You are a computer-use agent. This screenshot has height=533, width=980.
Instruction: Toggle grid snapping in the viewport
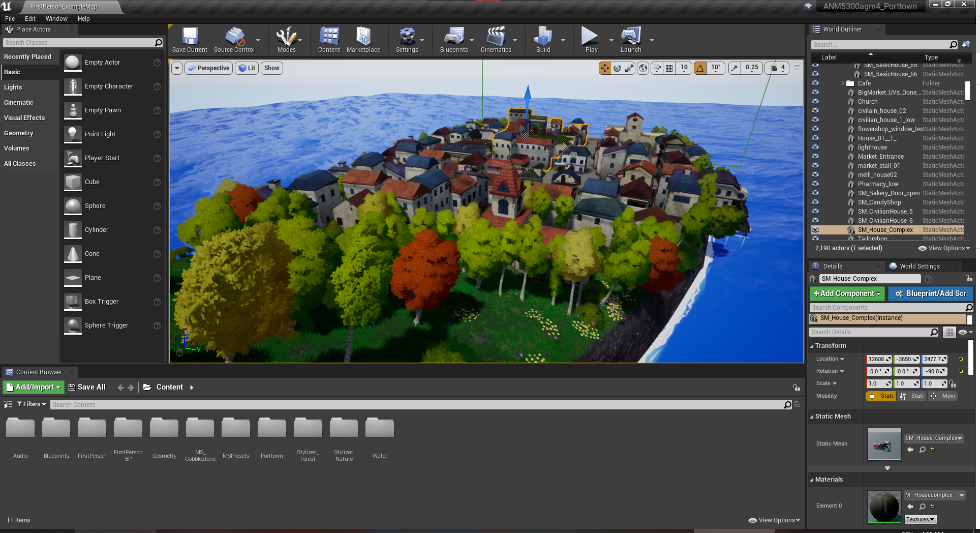click(669, 68)
